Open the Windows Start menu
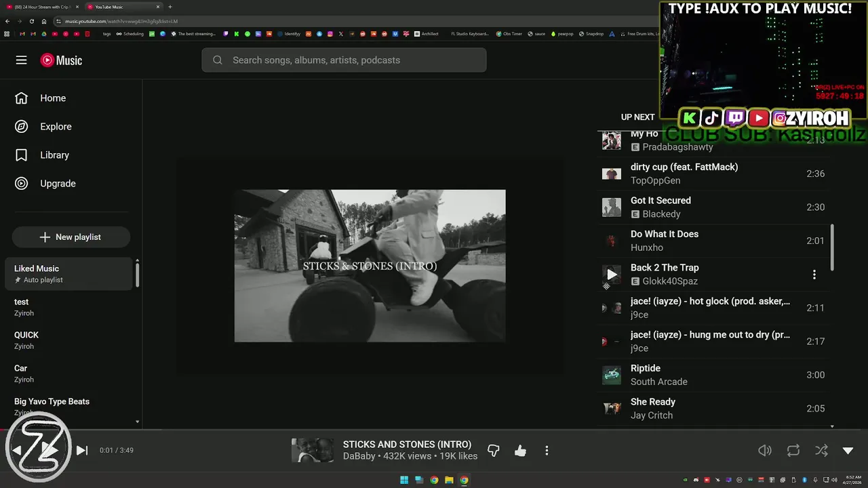Screen dimensions: 868x488 pyautogui.click(x=404, y=480)
